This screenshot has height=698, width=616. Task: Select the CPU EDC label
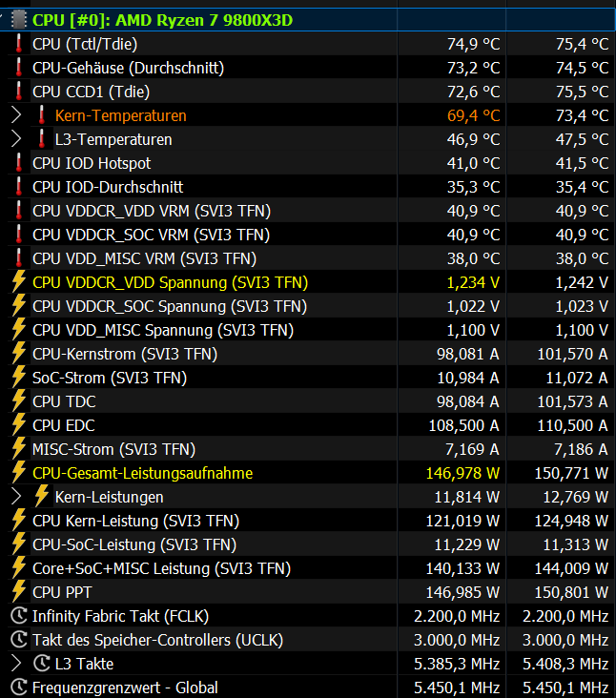click(64, 425)
